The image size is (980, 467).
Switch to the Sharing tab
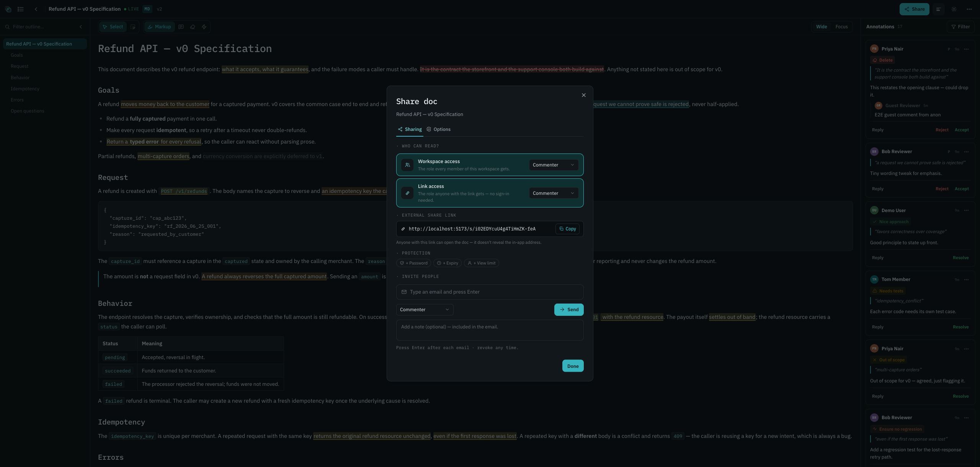410,129
